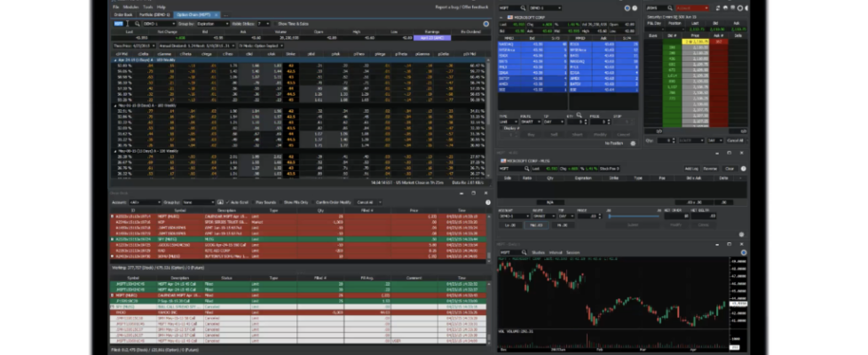This screenshot has width=868, height=355.
Task: Click the Buy button in Level II panel
Action: coord(531,134)
